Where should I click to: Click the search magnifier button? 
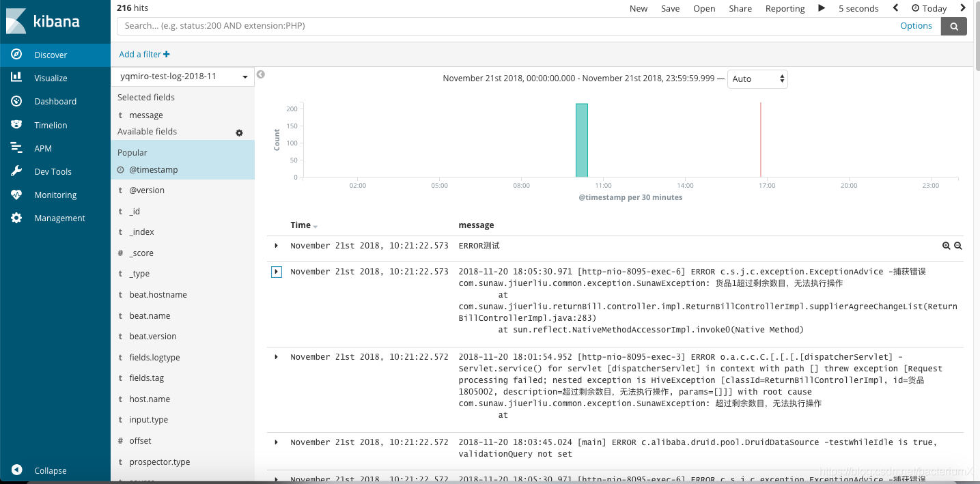[x=954, y=26]
